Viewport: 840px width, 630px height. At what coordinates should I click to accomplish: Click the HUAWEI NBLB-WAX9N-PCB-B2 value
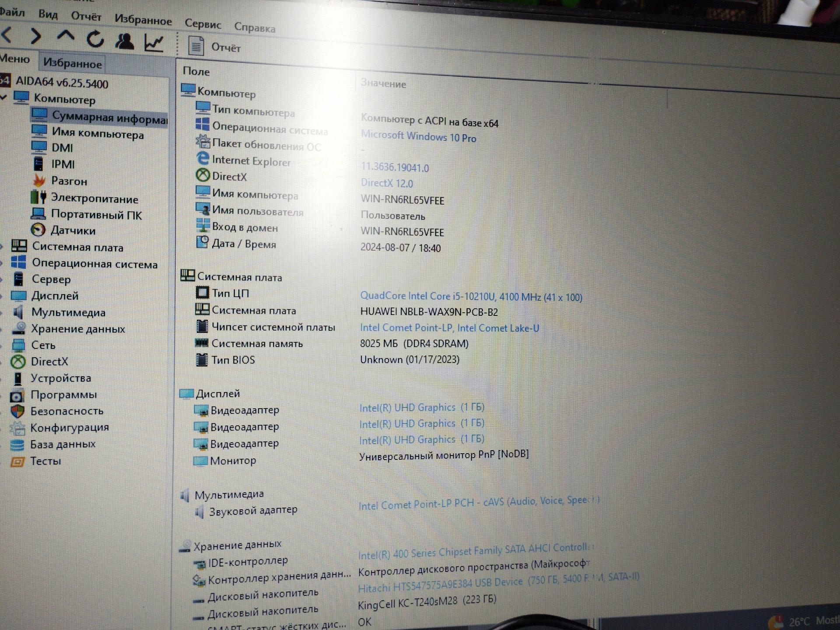point(429,311)
